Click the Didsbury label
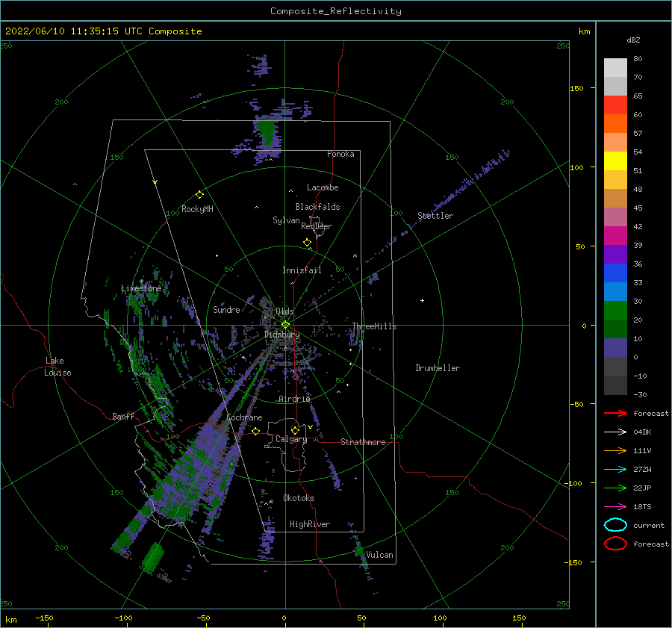The height and width of the screenshot is (628, 672). point(282,335)
